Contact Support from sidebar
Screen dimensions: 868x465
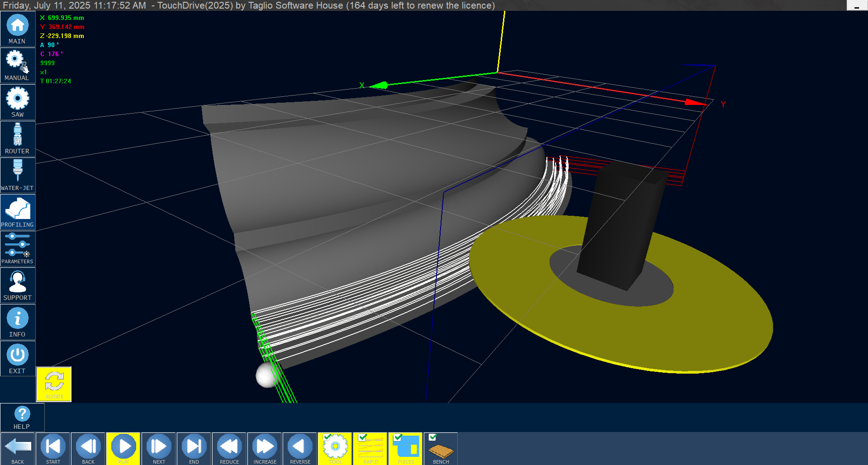[18, 285]
